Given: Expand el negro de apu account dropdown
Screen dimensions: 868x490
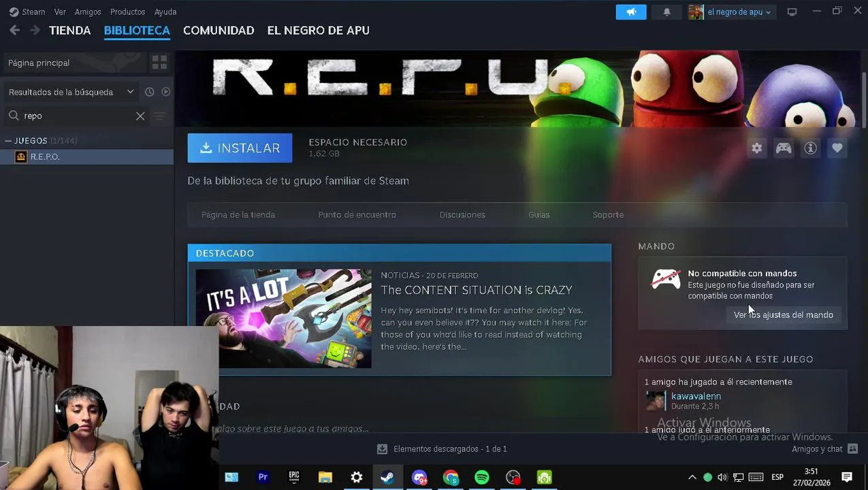Looking at the screenshot, I should 731,12.
